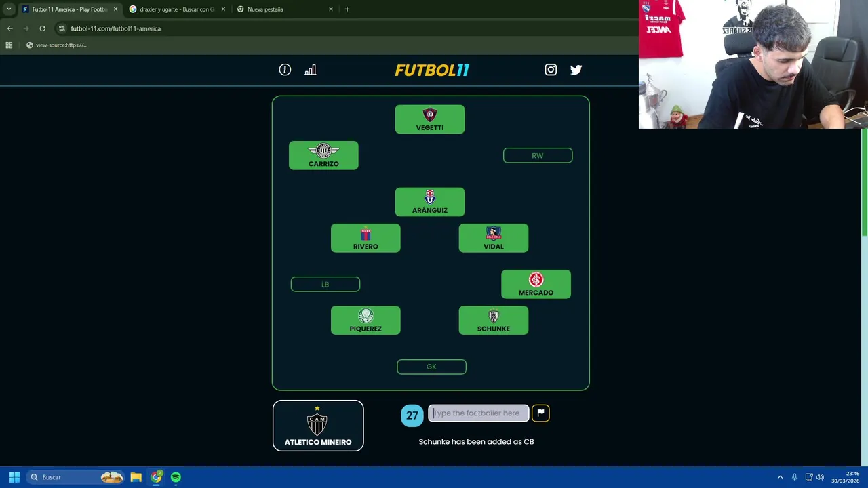Click the Schunke has been added message
This screenshot has height=488, width=868.
point(476,442)
